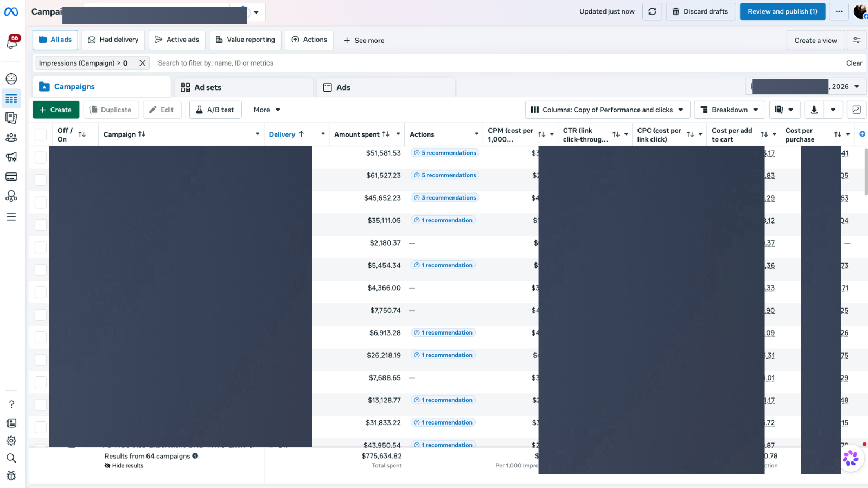The height and width of the screenshot is (488, 868).
Task: Open Columns: Copy of Performance and clicks
Action: 608,110
